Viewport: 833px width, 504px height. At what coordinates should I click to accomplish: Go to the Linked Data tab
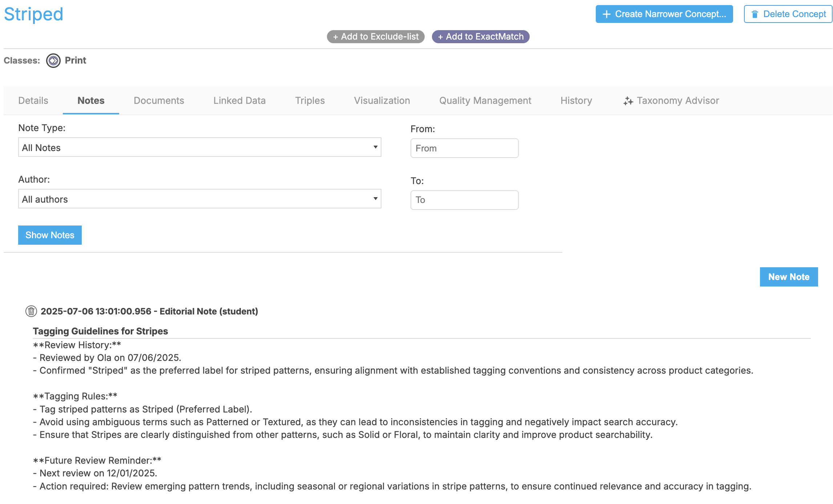(239, 101)
